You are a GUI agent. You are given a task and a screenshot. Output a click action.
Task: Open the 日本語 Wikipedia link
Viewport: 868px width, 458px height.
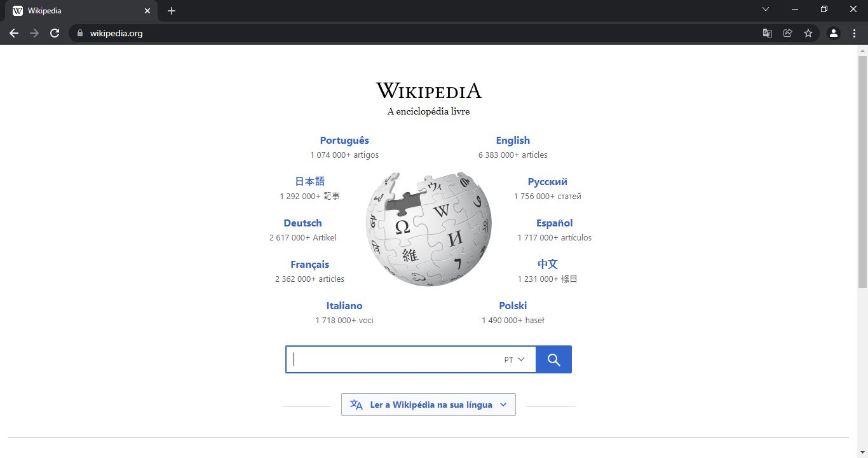pyautogui.click(x=310, y=182)
